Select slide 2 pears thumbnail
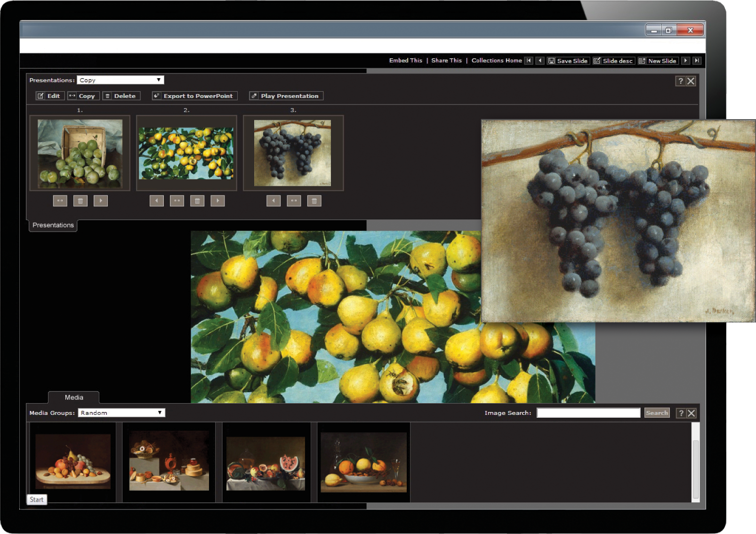Screen dimensions: 756x534 [x=186, y=154]
